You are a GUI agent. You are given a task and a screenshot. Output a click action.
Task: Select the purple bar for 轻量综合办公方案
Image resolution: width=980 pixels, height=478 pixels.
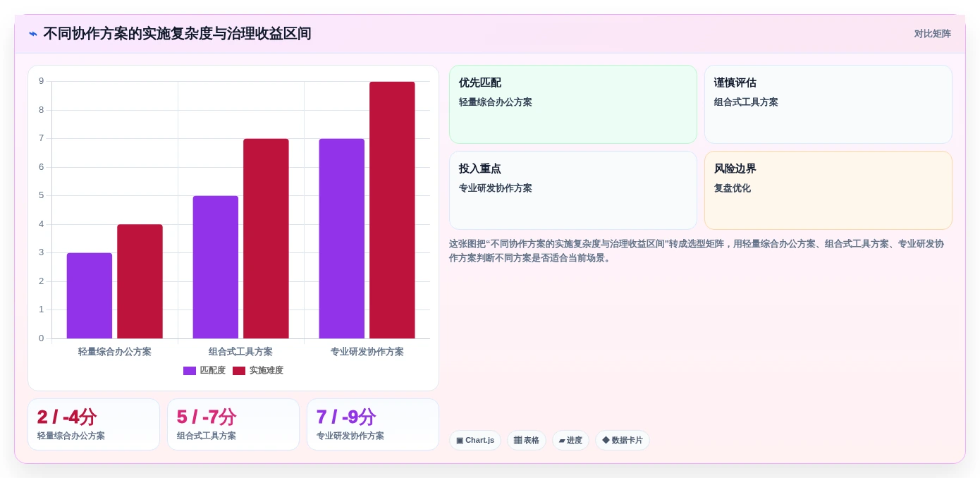click(90, 295)
